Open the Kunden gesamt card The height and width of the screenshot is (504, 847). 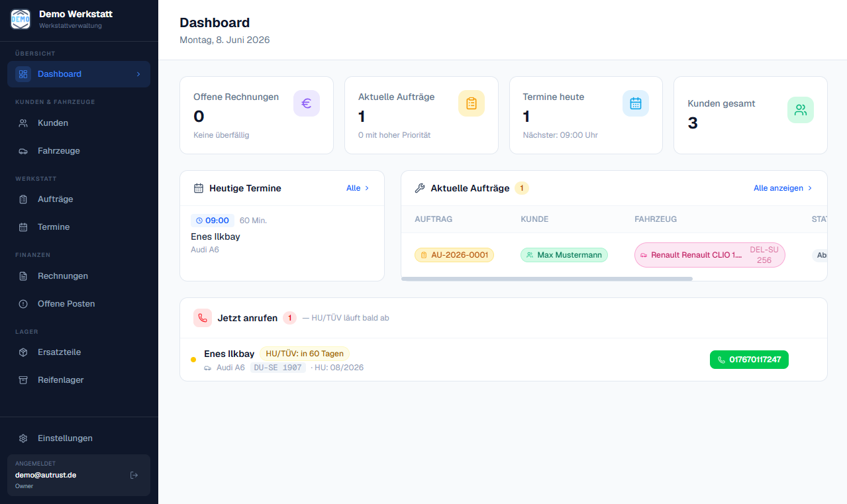pyautogui.click(x=750, y=115)
